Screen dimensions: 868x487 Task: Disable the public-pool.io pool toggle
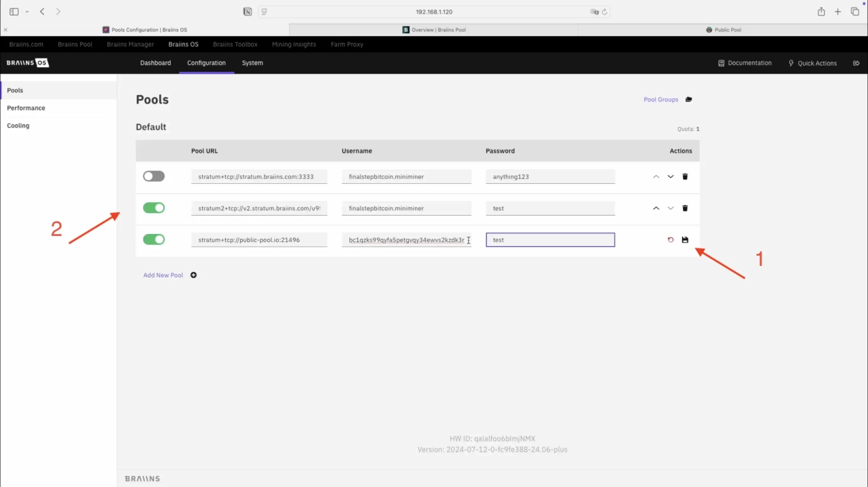154,239
